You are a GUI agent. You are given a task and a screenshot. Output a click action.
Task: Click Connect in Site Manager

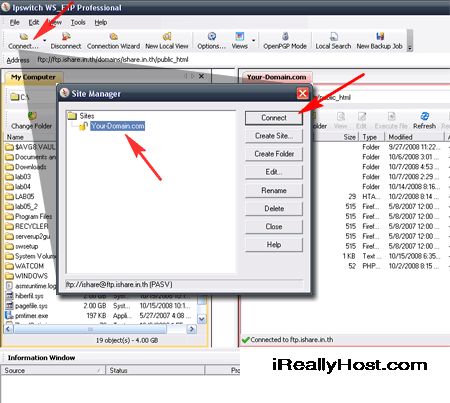pyautogui.click(x=274, y=118)
